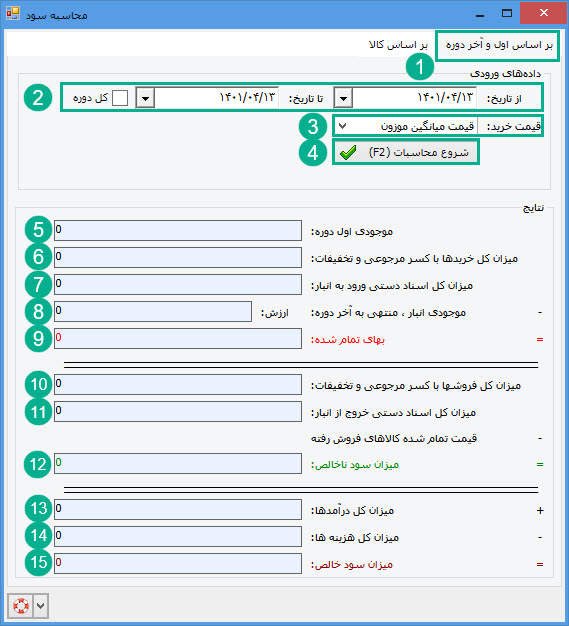
Task: Click the موجودی اول دوره result field
Action: pos(178,230)
